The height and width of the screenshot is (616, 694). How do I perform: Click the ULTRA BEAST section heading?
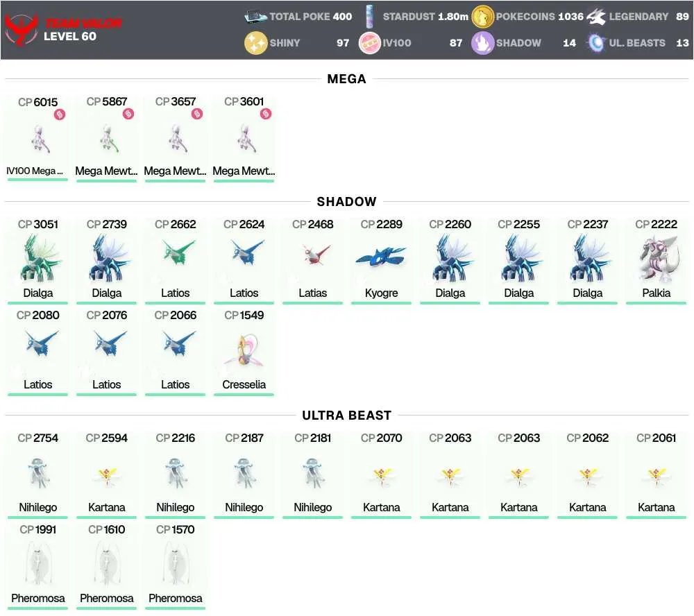346,415
